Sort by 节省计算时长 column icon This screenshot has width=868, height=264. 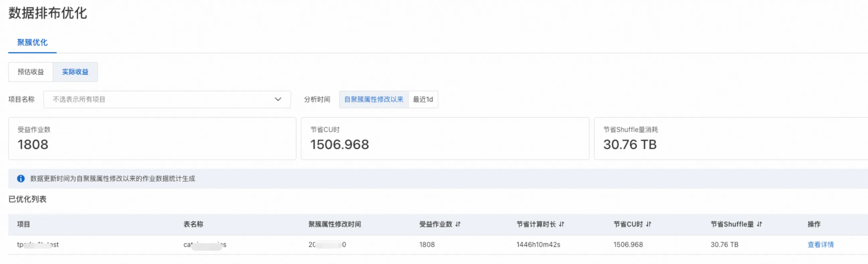561,224
